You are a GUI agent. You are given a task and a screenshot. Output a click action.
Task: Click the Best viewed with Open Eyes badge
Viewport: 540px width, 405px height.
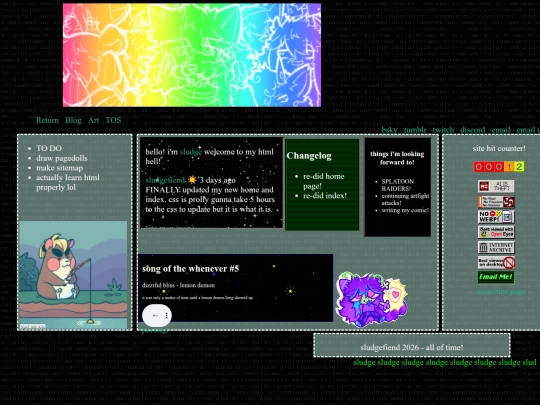[496, 232]
